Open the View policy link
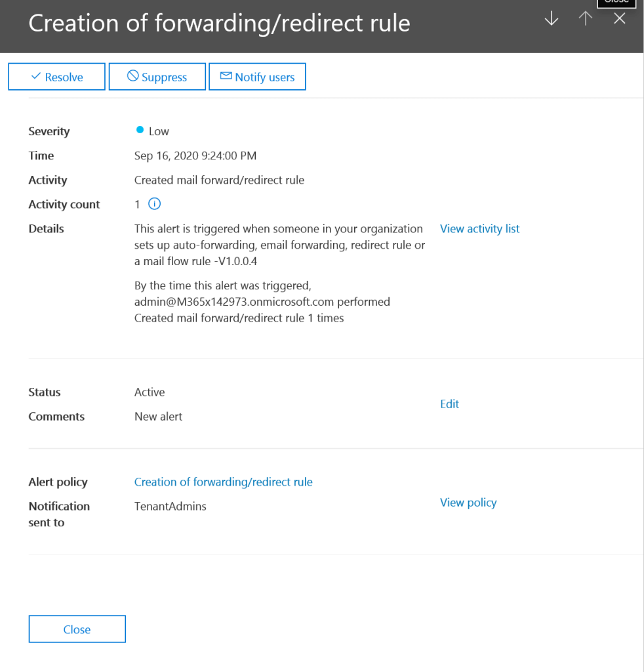 click(x=468, y=502)
